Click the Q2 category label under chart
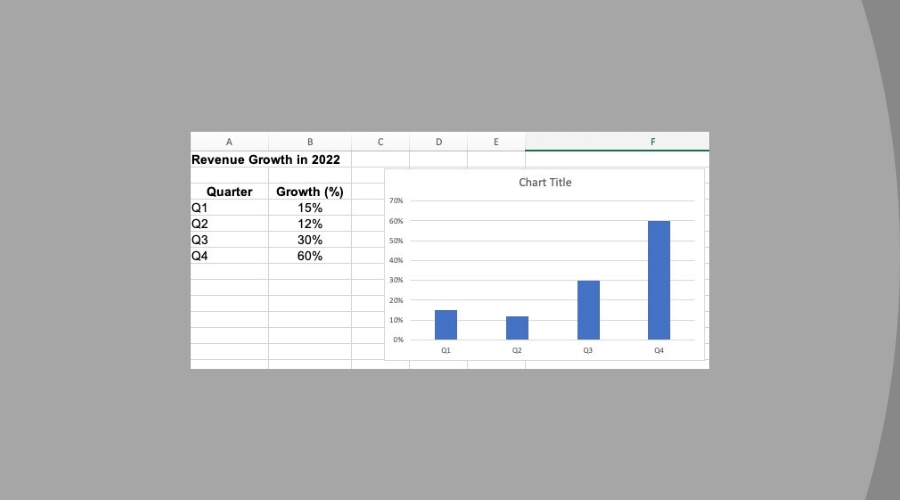This screenshot has height=500, width=900. (x=517, y=350)
